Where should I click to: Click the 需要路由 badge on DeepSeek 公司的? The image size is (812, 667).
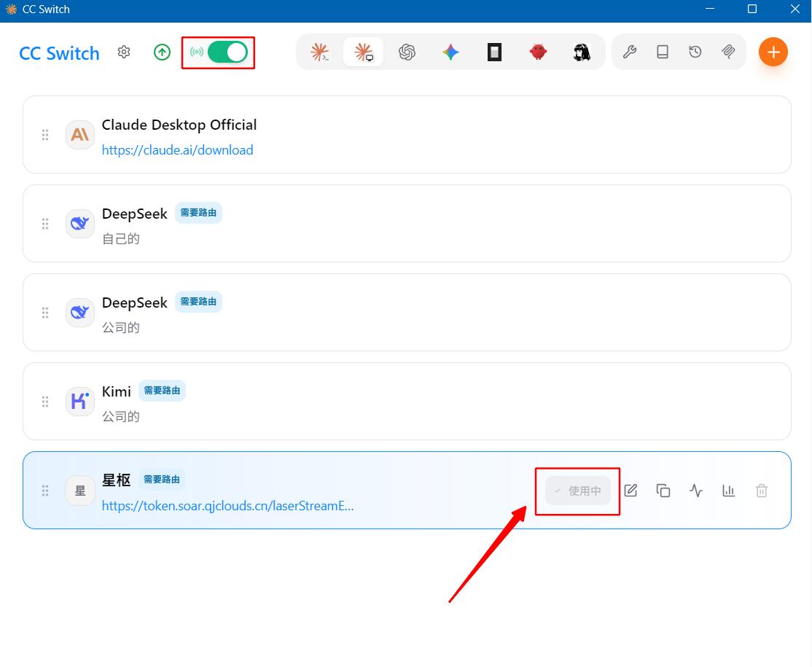pyautogui.click(x=198, y=302)
